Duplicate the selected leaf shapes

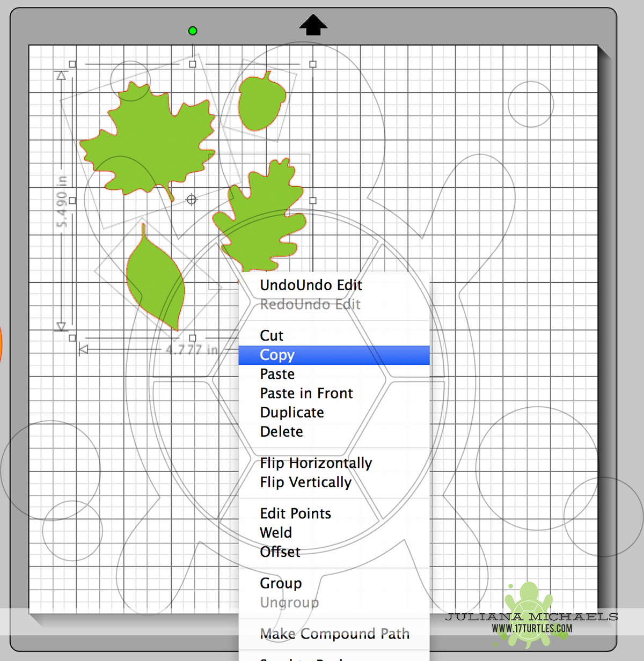[x=291, y=412]
